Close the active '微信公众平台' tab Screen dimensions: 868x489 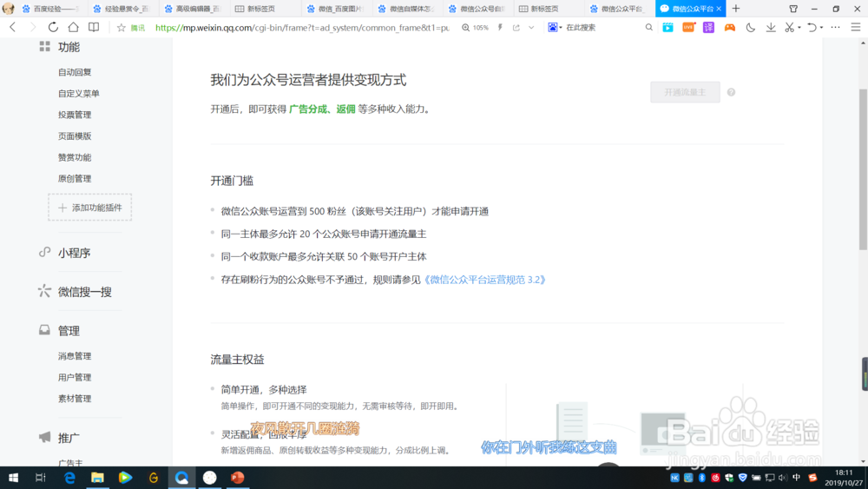pyautogui.click(x=719, y=9)
